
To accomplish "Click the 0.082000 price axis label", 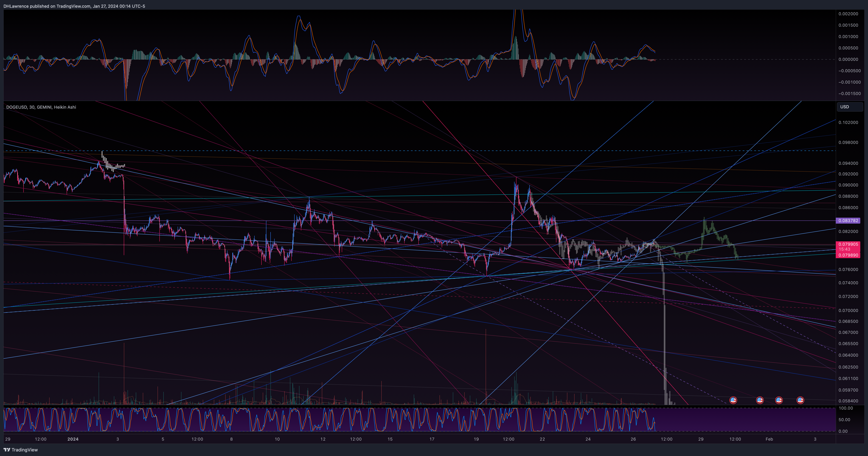I will [x=848, y=231].
